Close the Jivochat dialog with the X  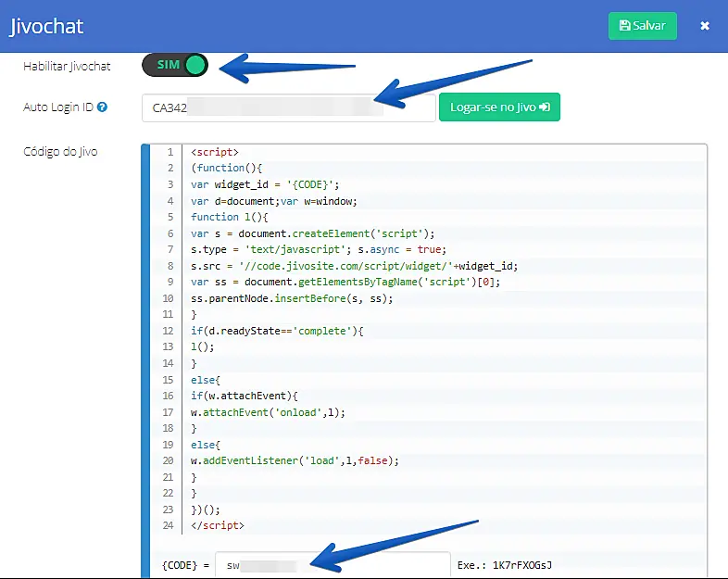pos(705,26)
